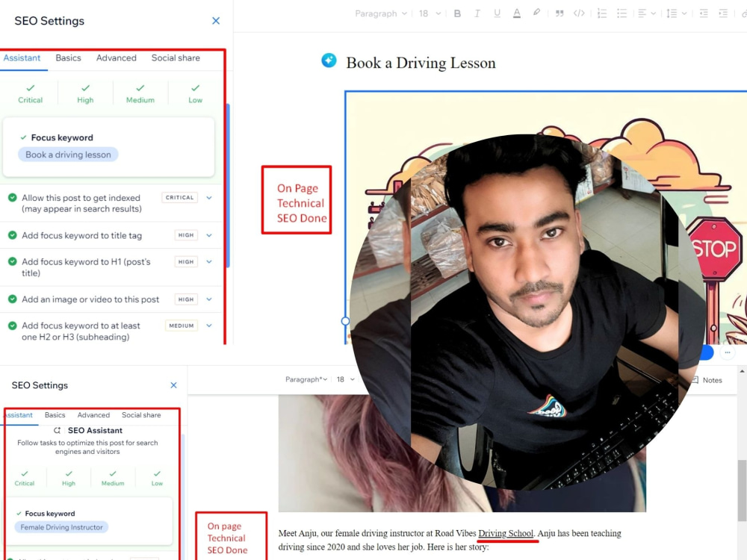
Task: Click green check beside 'Add focus keyword to H1'
Action: tap(13, 261)
